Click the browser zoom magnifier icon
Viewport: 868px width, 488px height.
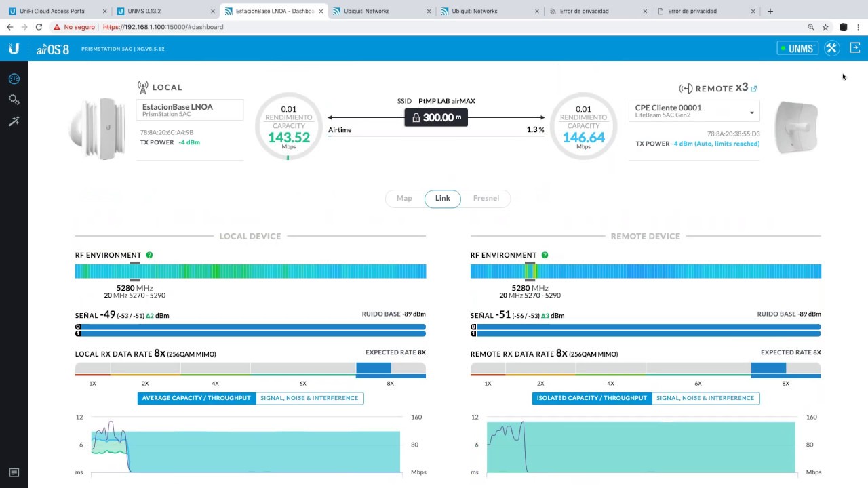[810, 27]
